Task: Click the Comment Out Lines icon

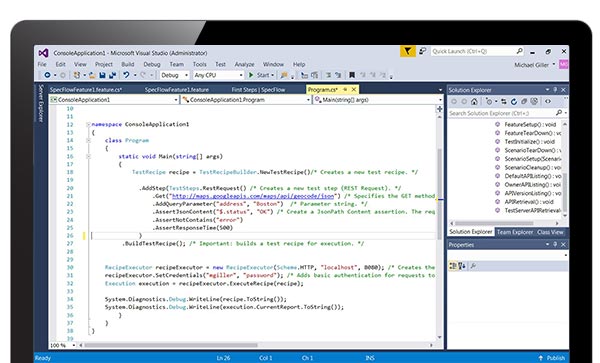Action: pyautogui.click(x=328, y=75)
